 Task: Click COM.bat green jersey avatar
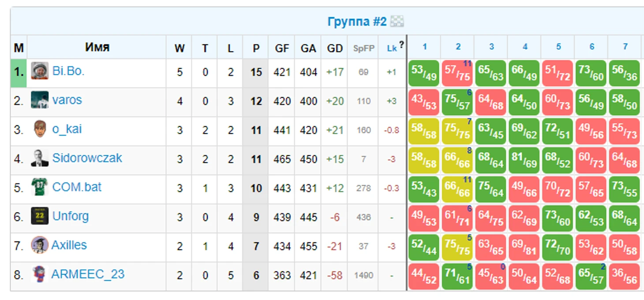tap(40, 187)
